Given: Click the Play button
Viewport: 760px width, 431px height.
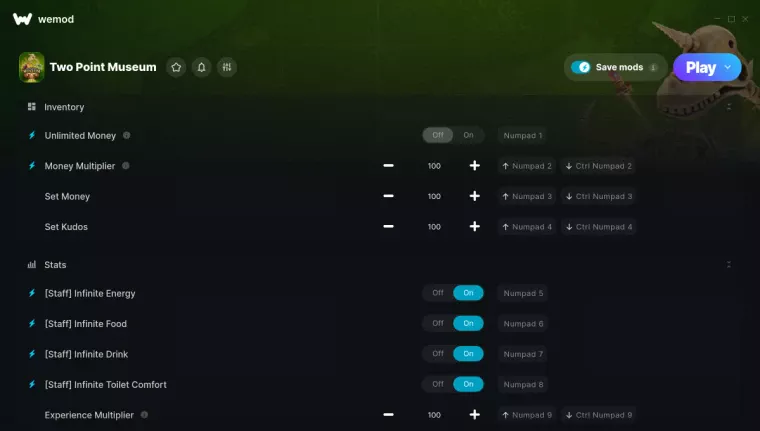Looking at the screenshot, I should (x=701, y=67).
